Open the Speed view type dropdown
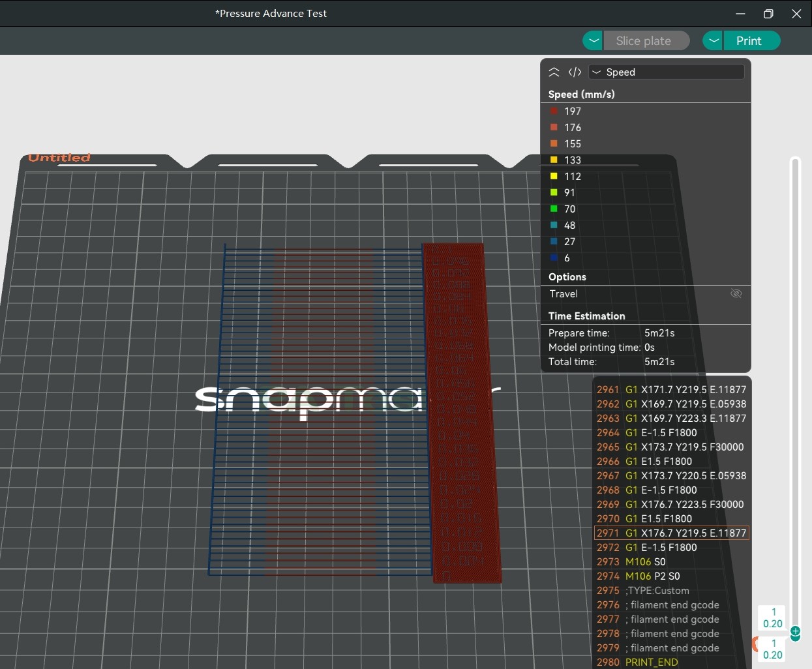The image size is (812, 669). tap(666, 72)
